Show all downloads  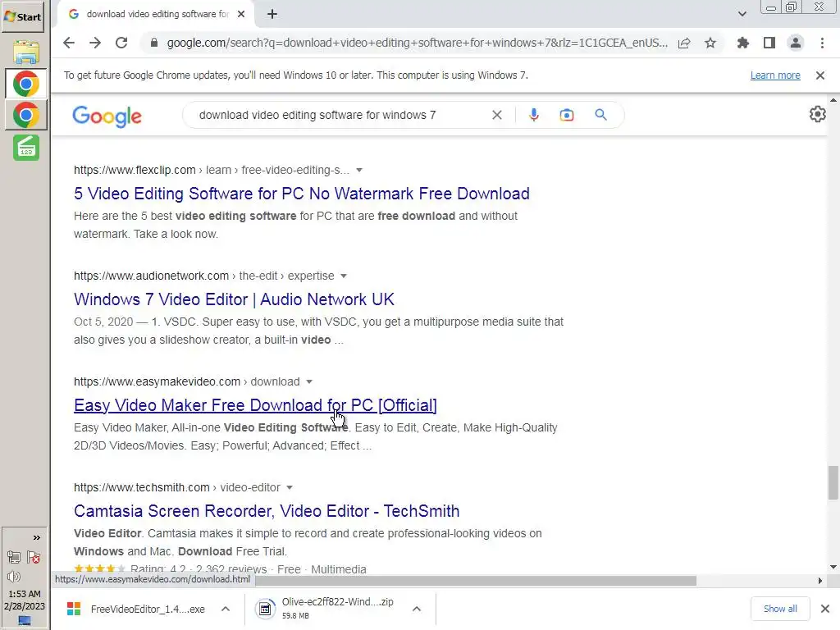tap(780, 609)
